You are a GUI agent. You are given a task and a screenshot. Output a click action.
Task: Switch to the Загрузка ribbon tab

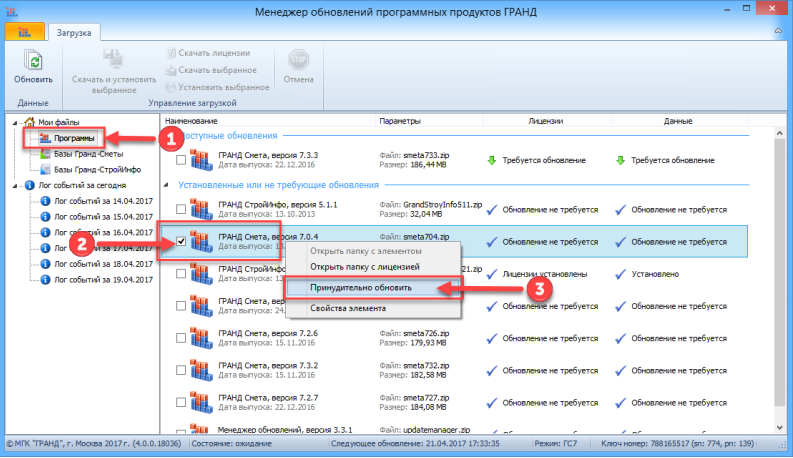[x=74, y=33]
